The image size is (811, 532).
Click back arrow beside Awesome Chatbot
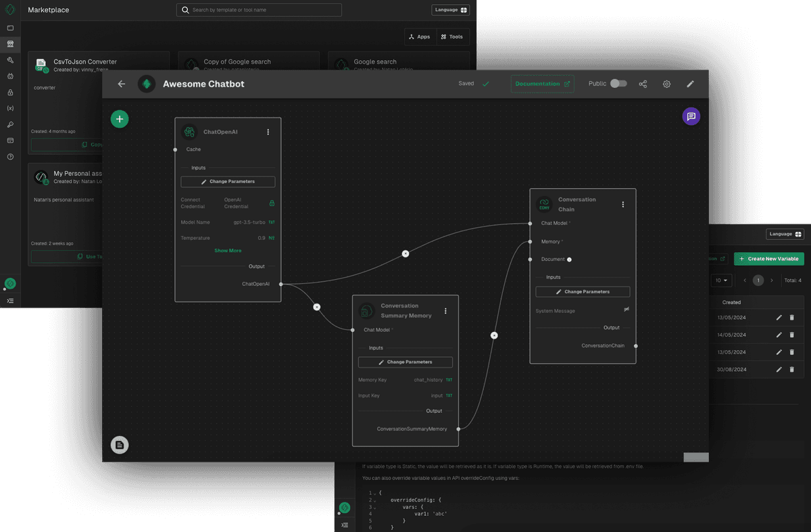point(122,84)
